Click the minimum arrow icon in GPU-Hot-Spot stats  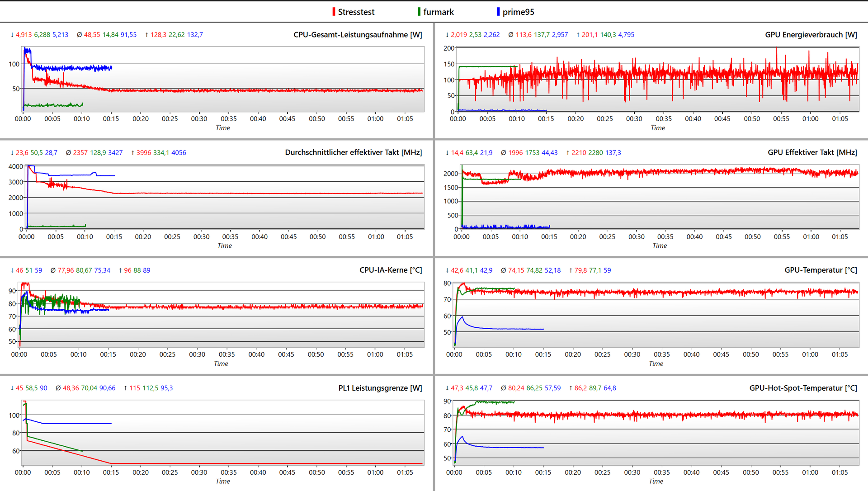[447, 388]
